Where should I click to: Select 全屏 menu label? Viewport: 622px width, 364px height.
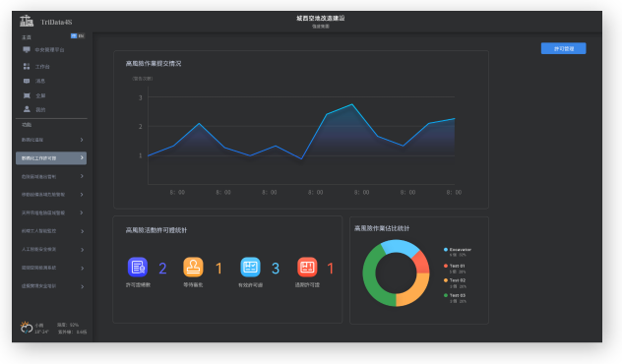pyautogui.click(x=40, y=95)
